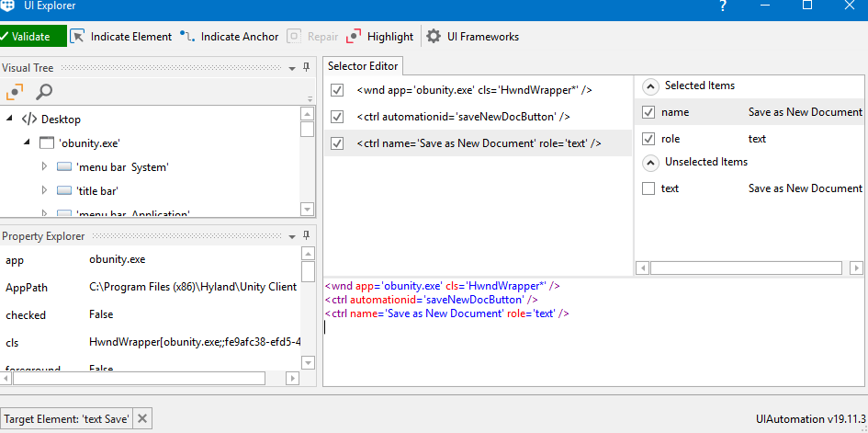868x433 pixels.
Task: Clear the Target Element with X button
Action: [x=142, y=418]
